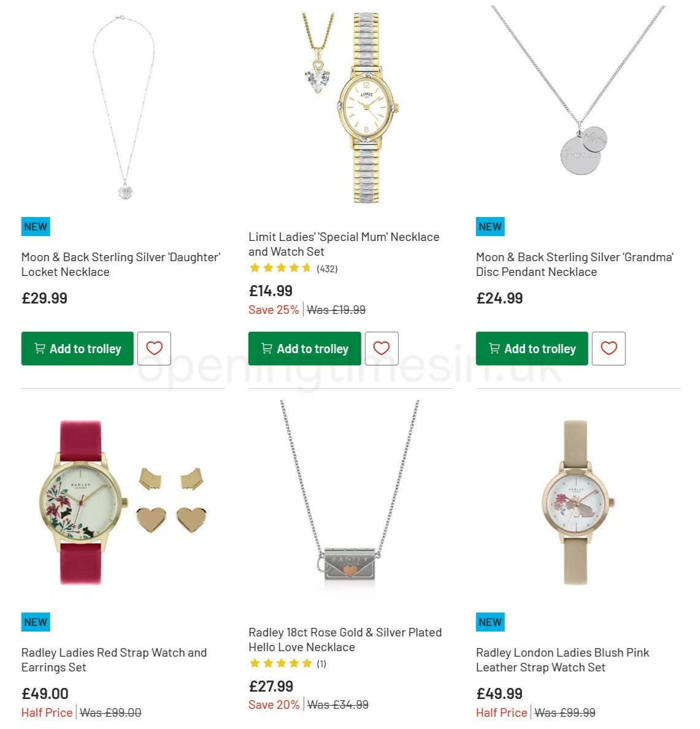This screenshot has width=700, height=729.
Task: Click the NEW badge on Grandma pendant card
Action: [489, 226]
